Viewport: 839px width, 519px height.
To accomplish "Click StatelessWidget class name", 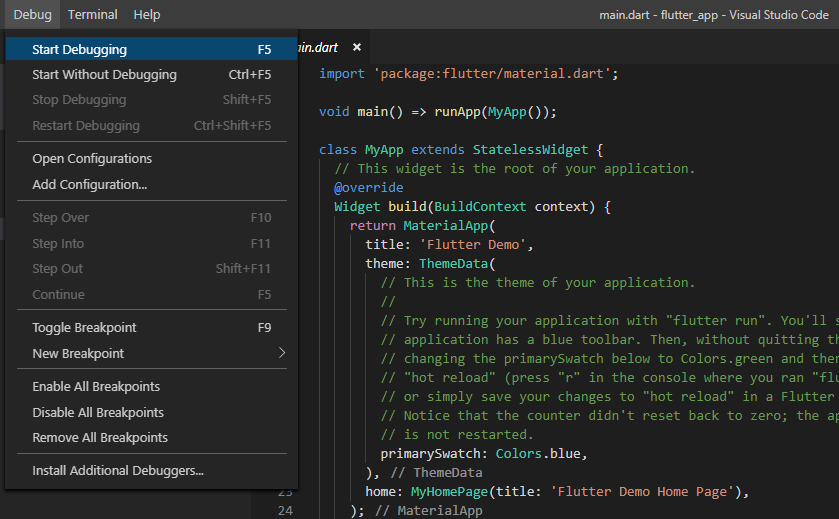I will [530, 150].
